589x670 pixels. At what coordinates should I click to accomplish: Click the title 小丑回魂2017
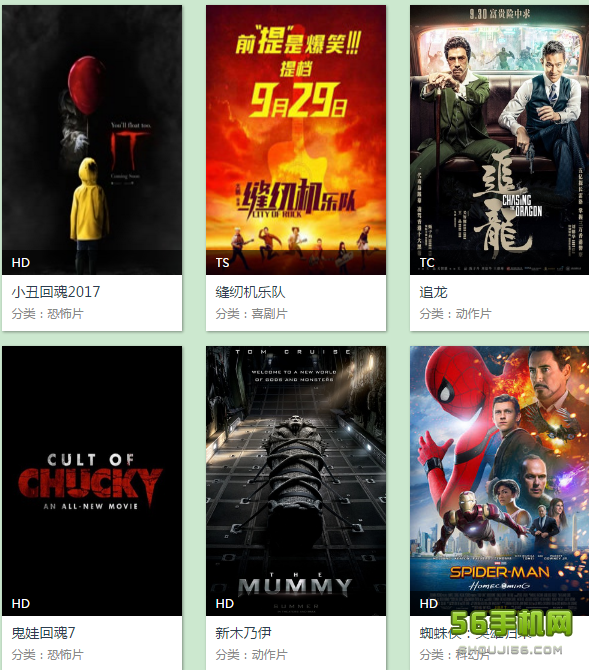(x=56, y=292)
